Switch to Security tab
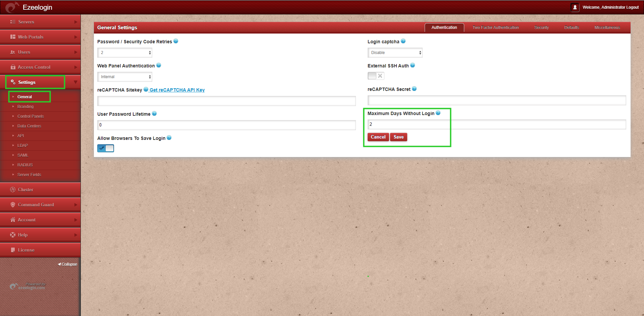The width and height of the screenshot is (644, 316). pyautogui.click(x=541, y=28)
